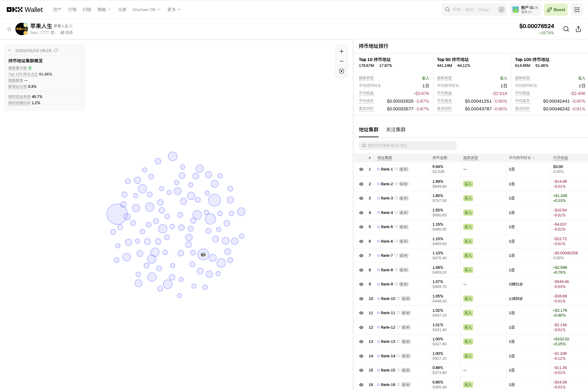Click the magnifier icon next to price

pyautogui.click(x=566, y=29)
